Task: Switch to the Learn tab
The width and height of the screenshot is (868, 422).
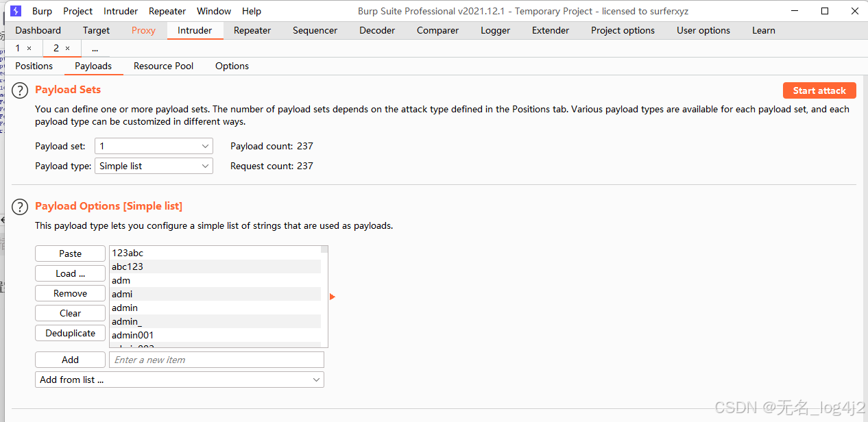Action: point(763,30)
